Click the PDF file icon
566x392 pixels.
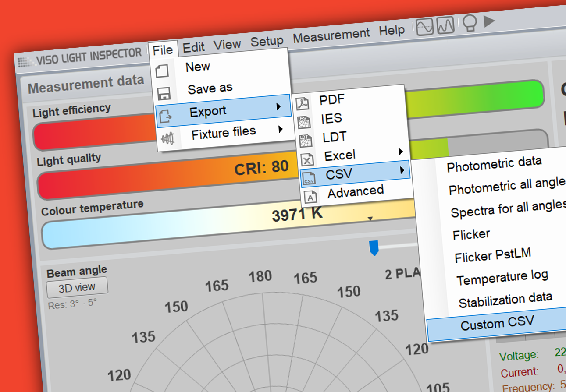click(x=303, y=104)
